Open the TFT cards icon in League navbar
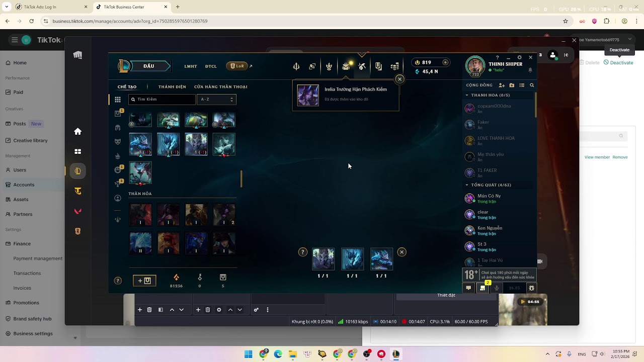644x362 pixels. [312, 66]
